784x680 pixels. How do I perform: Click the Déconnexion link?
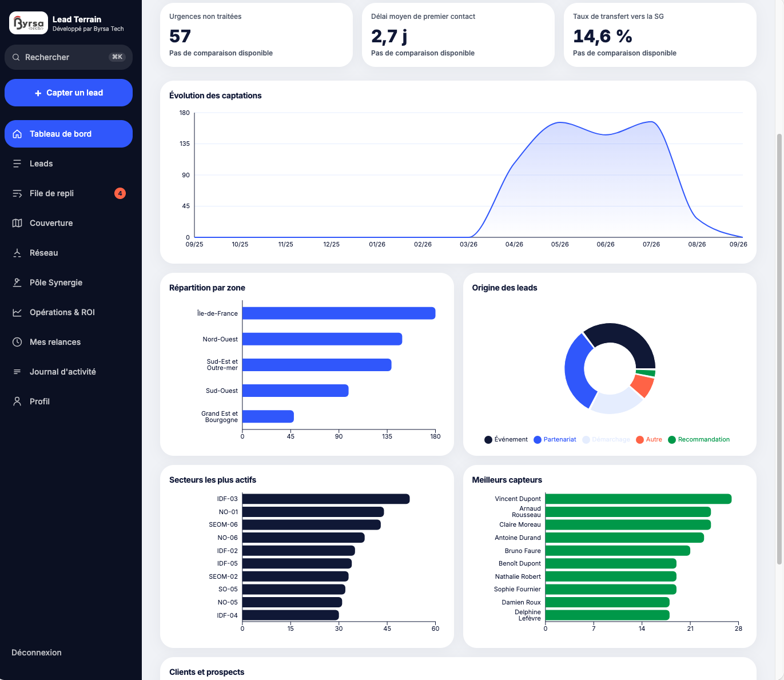click(37, 653)
